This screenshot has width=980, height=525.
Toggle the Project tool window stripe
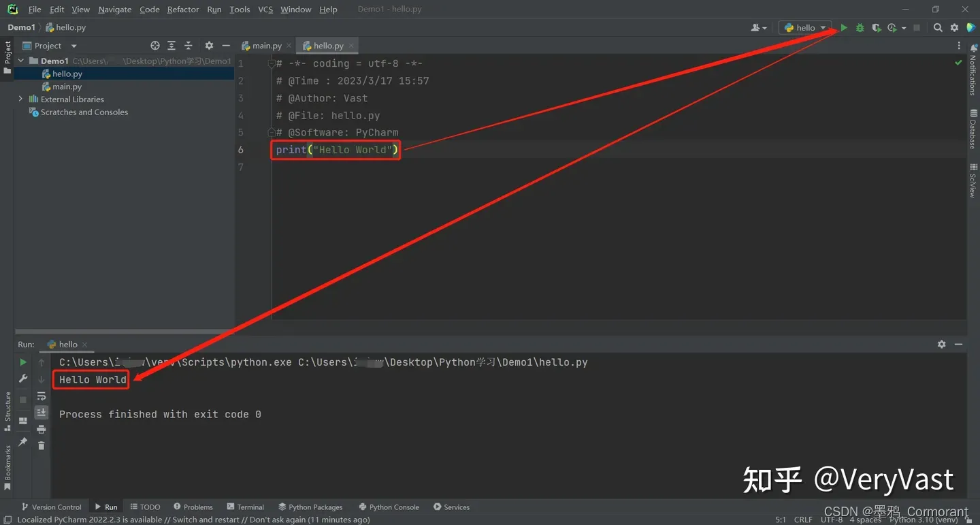[7, 59]
